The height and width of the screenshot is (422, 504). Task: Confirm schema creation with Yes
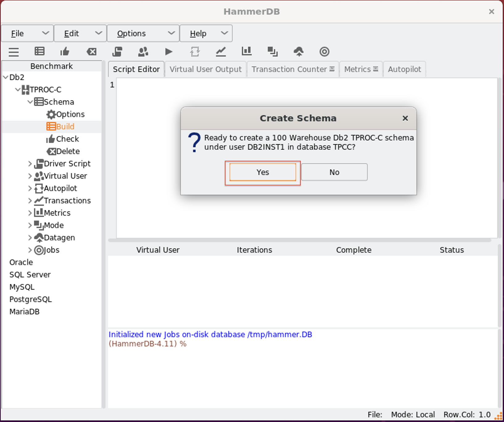pos(263,172)
